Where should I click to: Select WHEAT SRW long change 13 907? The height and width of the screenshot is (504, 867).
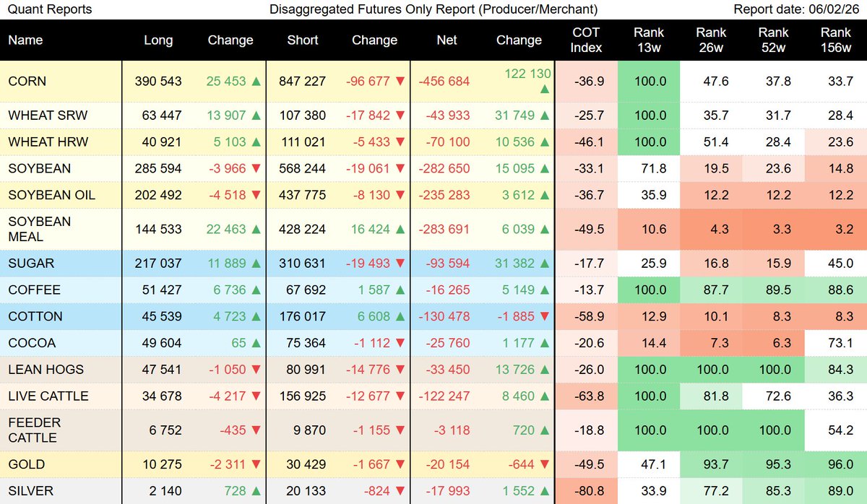tap(226, 115)
